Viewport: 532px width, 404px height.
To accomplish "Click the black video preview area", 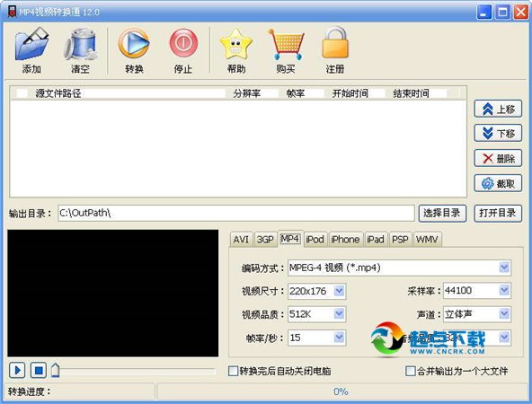I will (x=113, y=294).
